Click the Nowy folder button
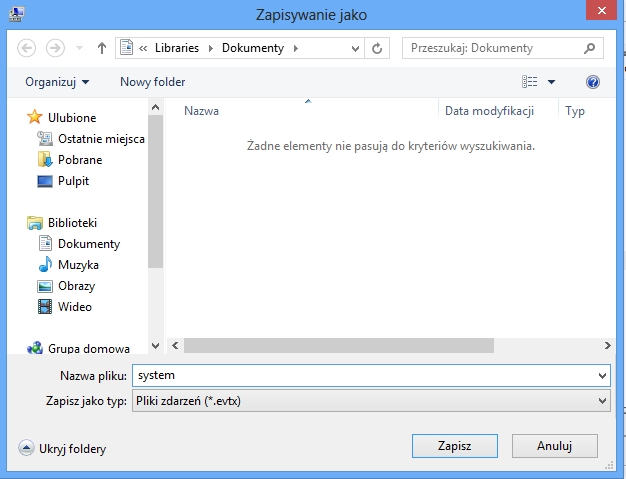626x479 pixels. pos(152,82)
